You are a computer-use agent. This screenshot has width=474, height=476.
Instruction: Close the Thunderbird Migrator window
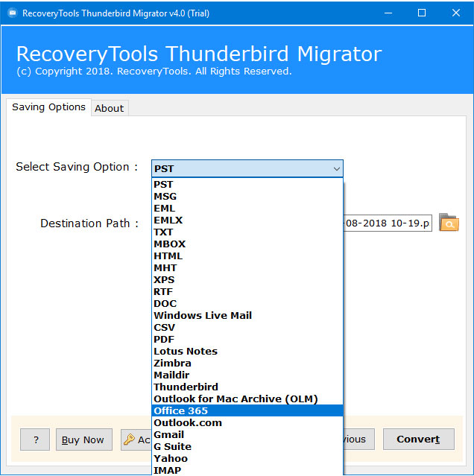[x=456, y=13]
